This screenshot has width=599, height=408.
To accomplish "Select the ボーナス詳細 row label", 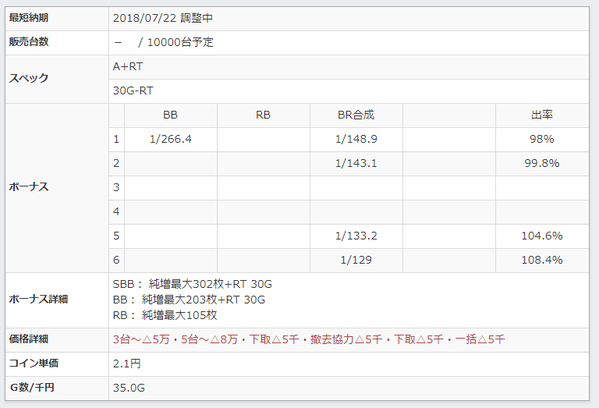I will point(38,299).
